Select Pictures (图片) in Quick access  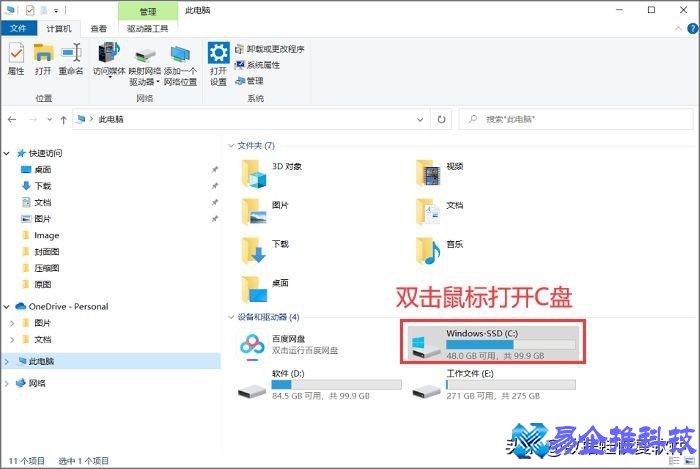coord(43,219)
